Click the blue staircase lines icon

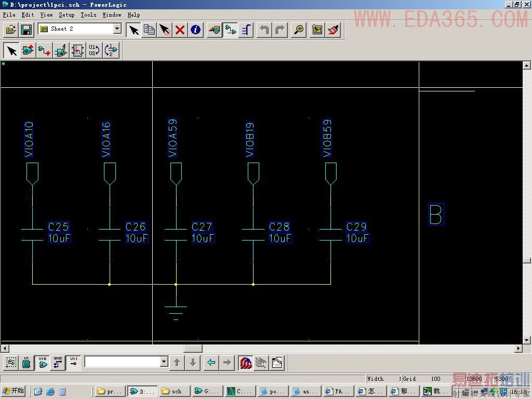[x=246, y=30]
